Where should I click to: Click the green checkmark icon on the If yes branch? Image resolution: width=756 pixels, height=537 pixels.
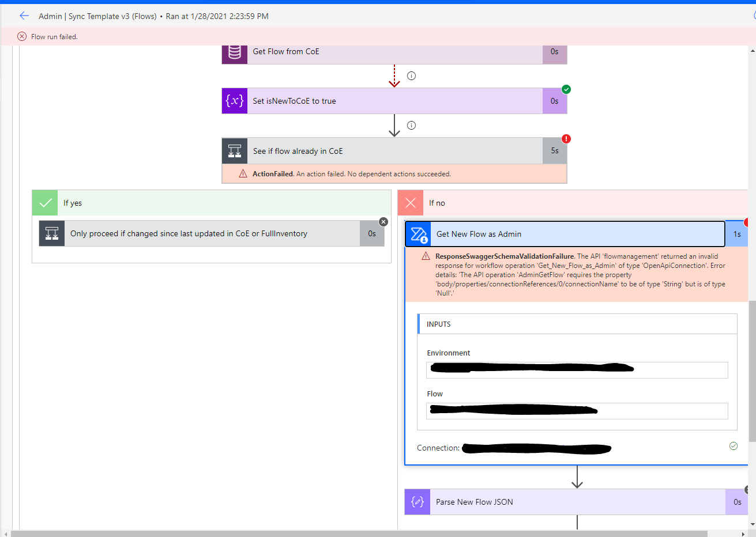[x=44, y=202]
